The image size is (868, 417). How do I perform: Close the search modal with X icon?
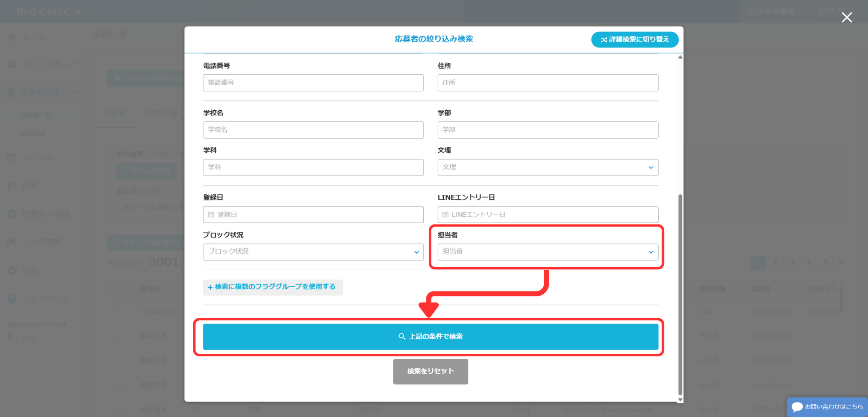click(846, 17)
